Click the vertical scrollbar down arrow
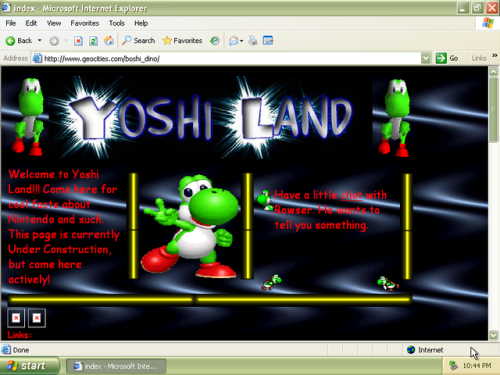 (493, 335)
